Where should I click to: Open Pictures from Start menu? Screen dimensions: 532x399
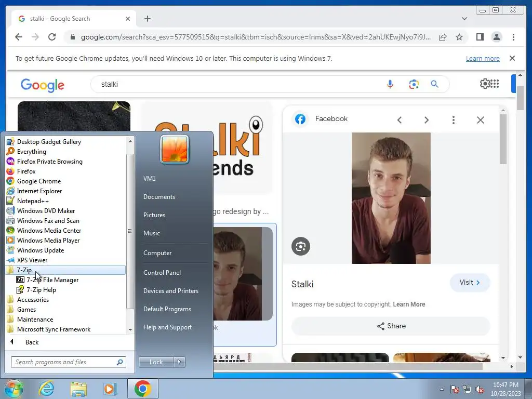click(154, 215)
